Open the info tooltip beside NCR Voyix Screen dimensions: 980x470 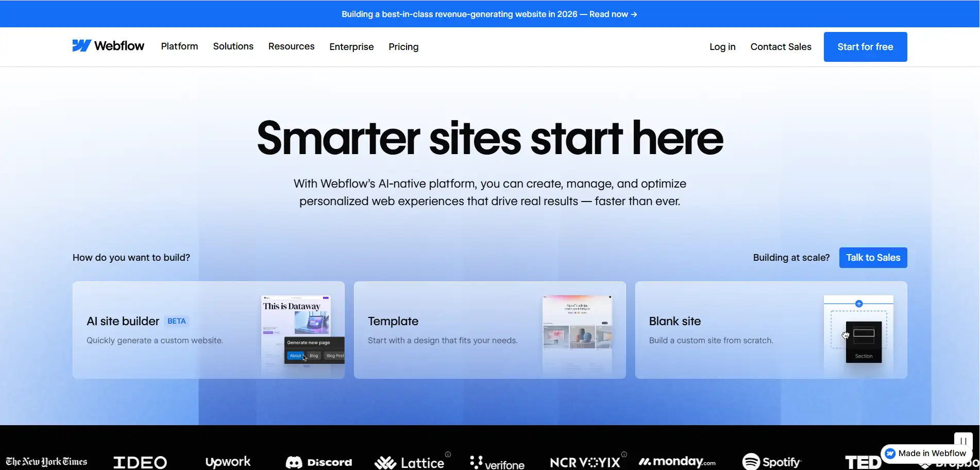click(x=624, y=455)
